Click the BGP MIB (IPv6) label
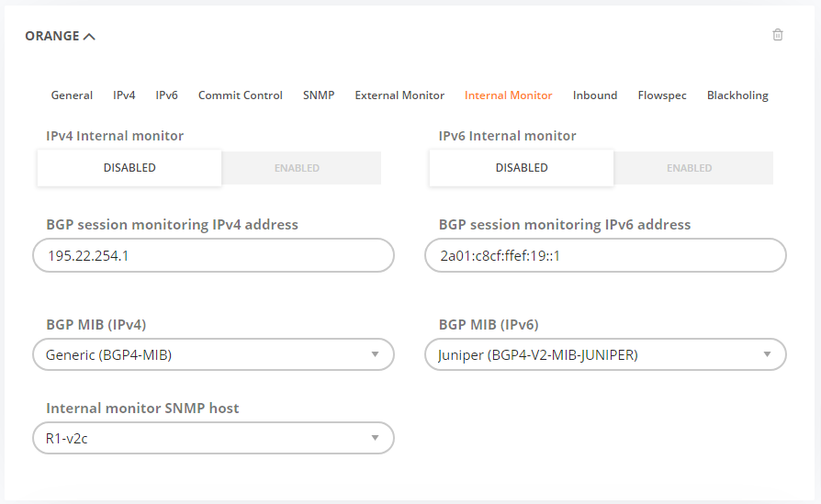 tap(489, 324)
